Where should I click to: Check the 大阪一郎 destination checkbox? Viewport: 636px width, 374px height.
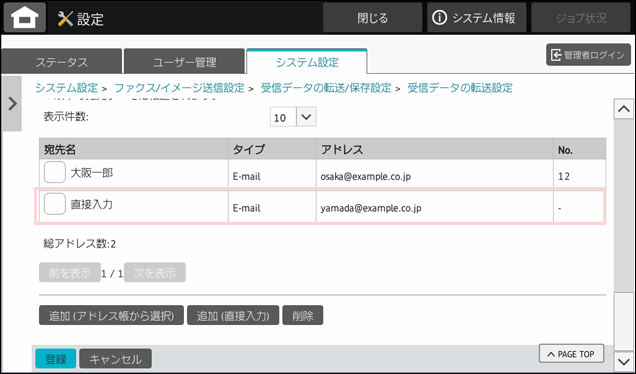pyautogui.click(x=55, y=172)
